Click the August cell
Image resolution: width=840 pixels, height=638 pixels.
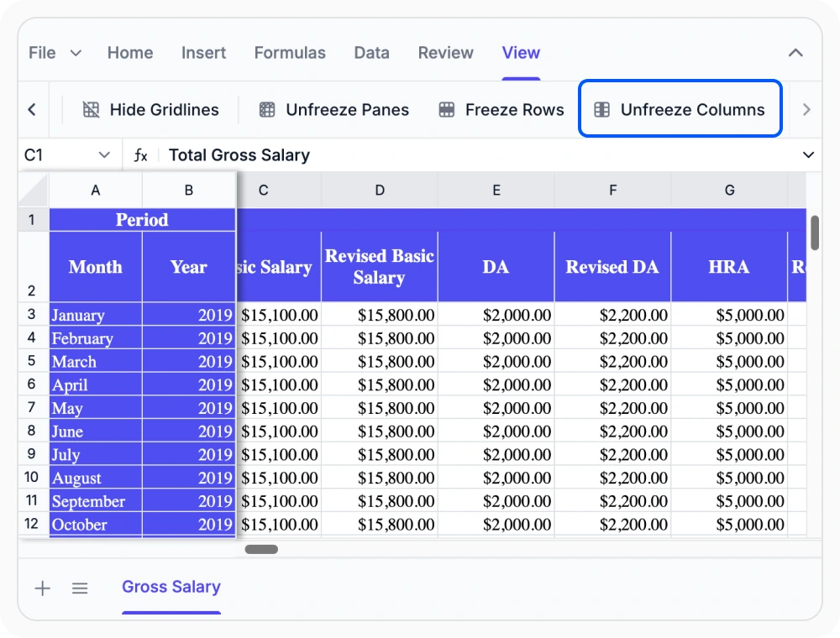[x=96, y=478]
